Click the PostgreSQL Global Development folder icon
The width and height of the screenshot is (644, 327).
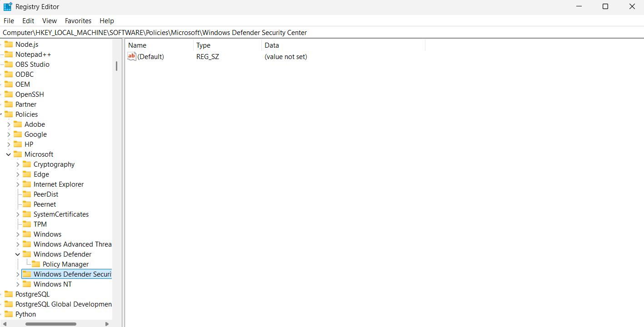pyautogui.click(x=9, y=304)
